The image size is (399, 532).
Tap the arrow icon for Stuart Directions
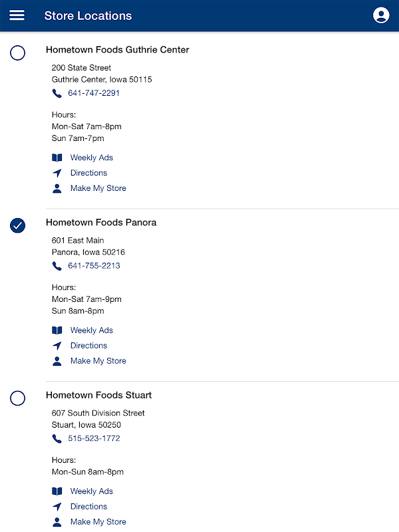pos(57,507)
